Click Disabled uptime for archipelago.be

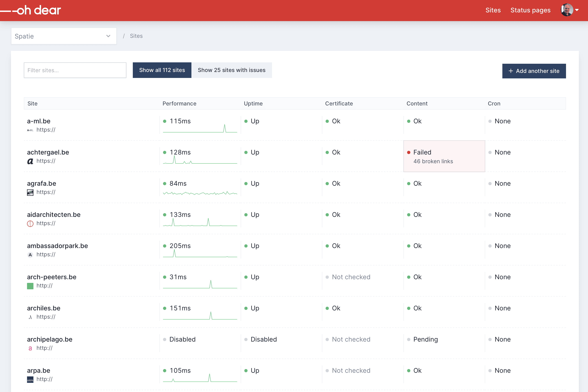[264, 339]
